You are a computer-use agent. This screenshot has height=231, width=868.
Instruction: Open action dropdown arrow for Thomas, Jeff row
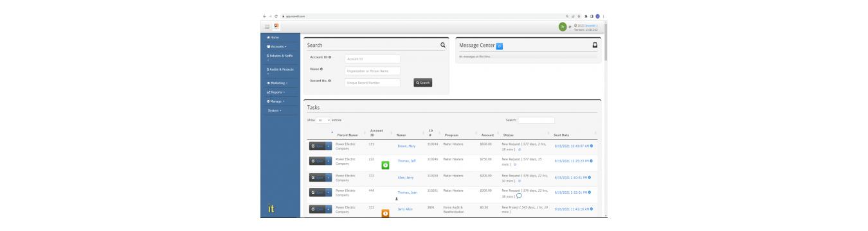(x=329, y=162)
